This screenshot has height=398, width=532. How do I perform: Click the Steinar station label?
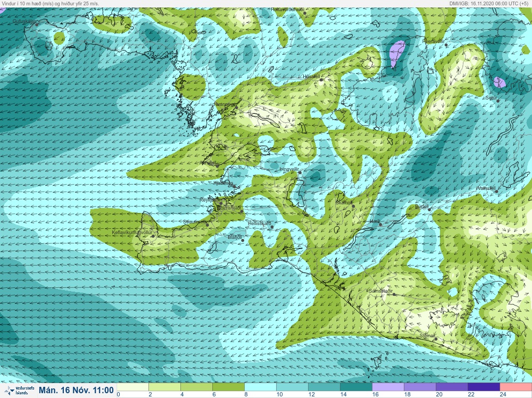tap(427, 336)
